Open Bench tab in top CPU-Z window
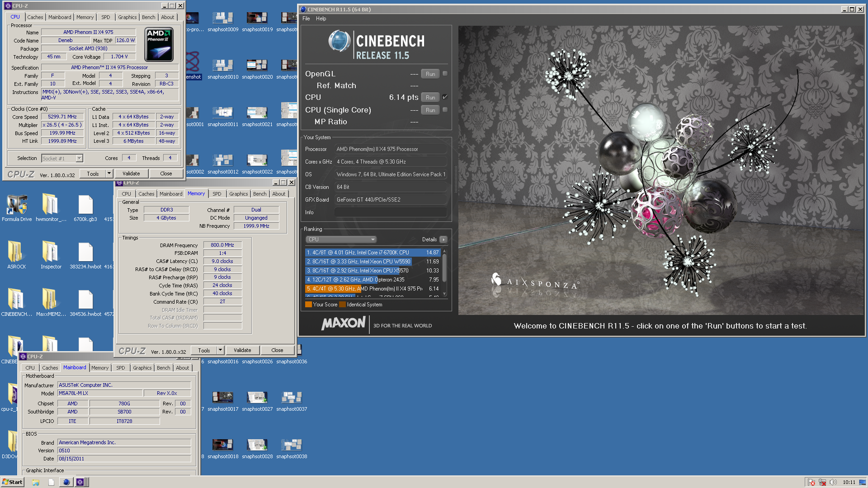This screenshot has height=488, width=868. 148,17
